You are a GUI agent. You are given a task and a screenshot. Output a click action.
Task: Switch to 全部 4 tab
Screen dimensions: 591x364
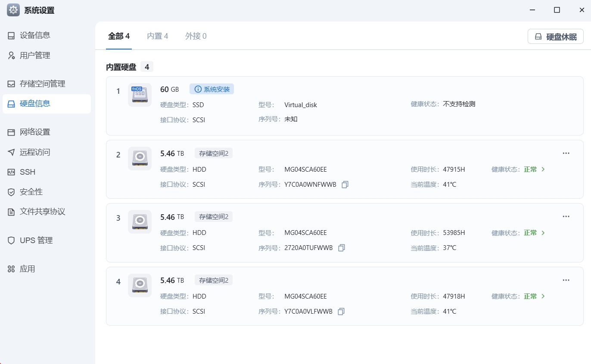pos(119,36)
